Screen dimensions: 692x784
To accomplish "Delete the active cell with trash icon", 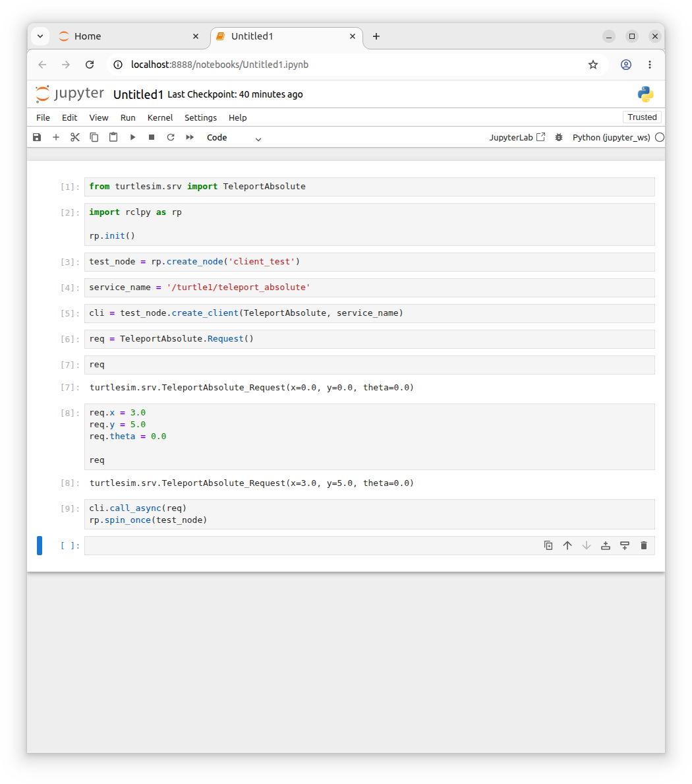I will pyautogui.click(x=643, y=545).
